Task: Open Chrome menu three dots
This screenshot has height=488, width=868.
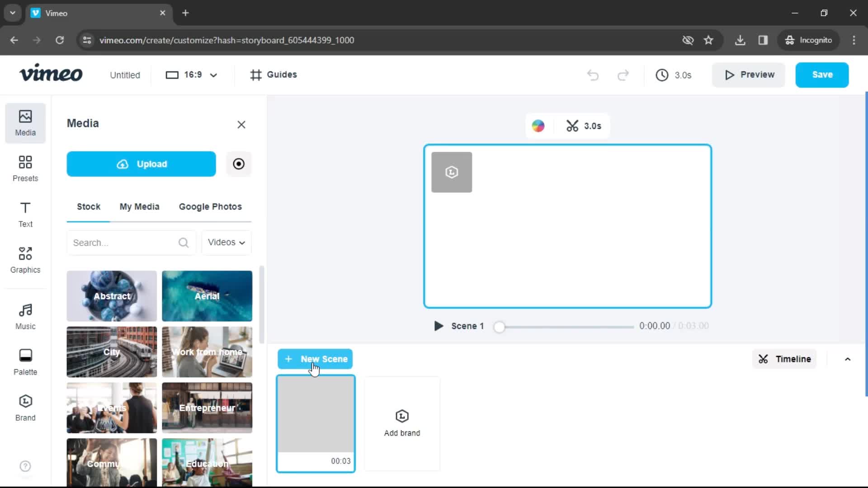Action: point(854,40)
